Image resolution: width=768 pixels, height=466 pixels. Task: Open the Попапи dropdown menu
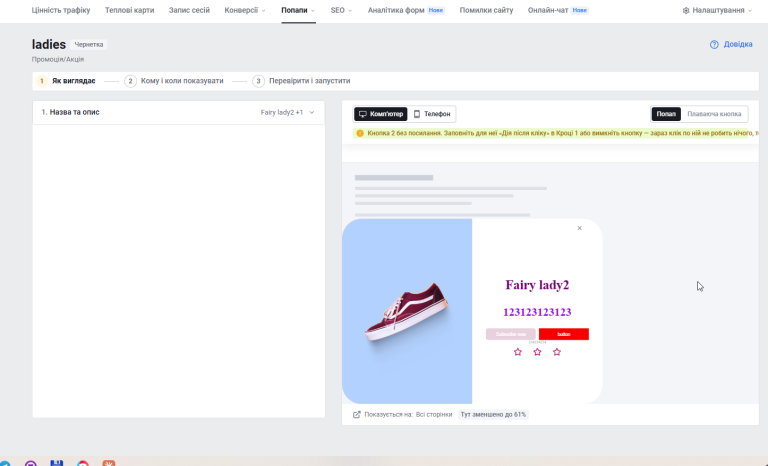(x=298, y=10)
